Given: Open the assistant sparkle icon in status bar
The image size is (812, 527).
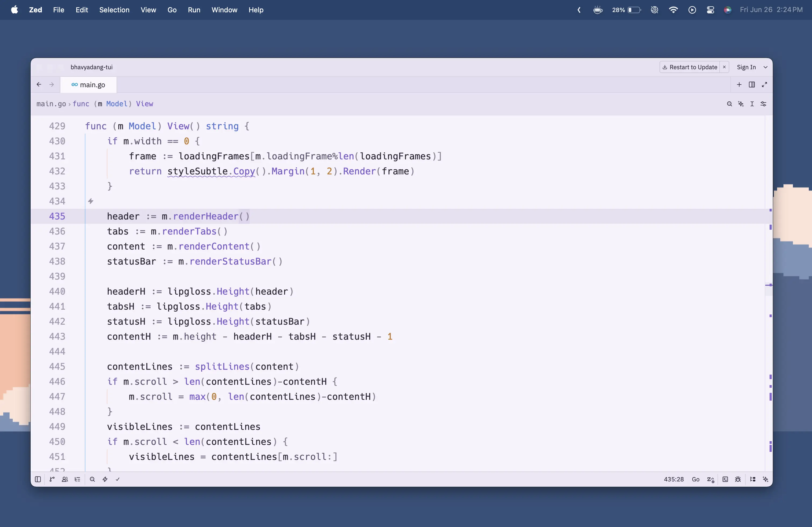Looking at the screenshot, I should [766, 479].
